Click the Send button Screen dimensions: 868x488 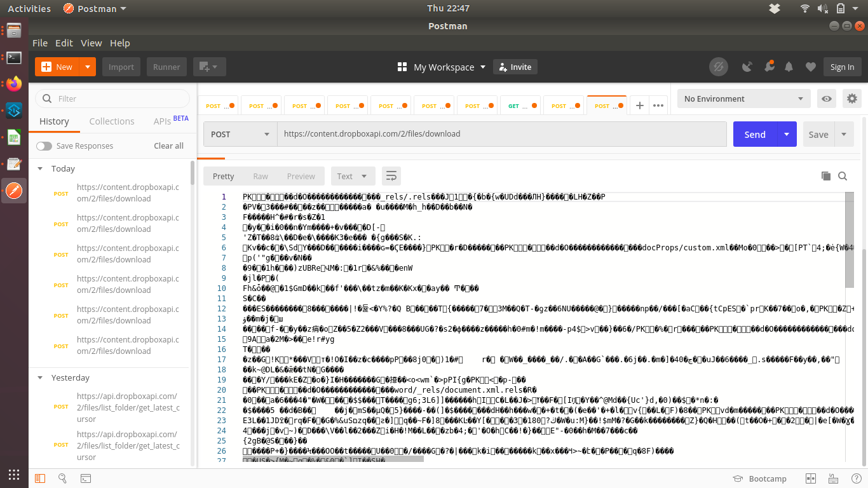click(x=755, y=134)
